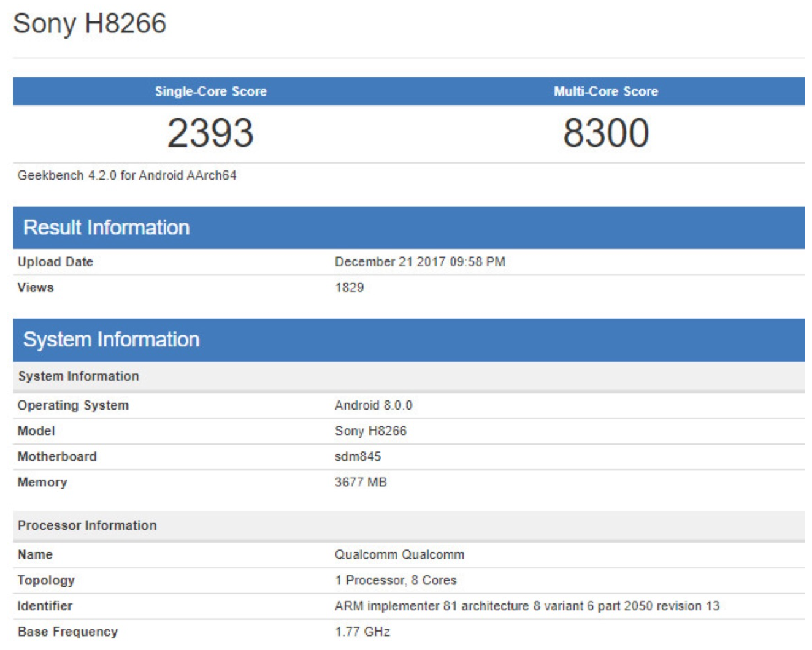Click the grey System Information subheader row
This screenshot has height=650, width=812.
tap(408, 377)
